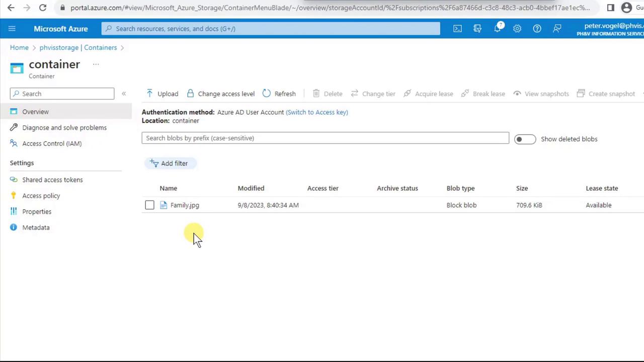
Task: Go to phvisstorage | Containers breadcrumb
Action: 78,47
